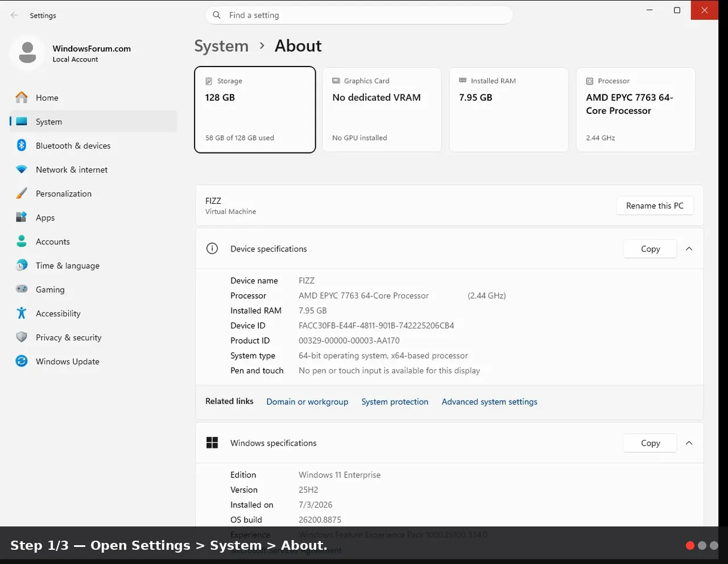This screenshot has height=564, width=728.
Task: Click the back arrow icon in Settings
Action: tap(14, 15)
